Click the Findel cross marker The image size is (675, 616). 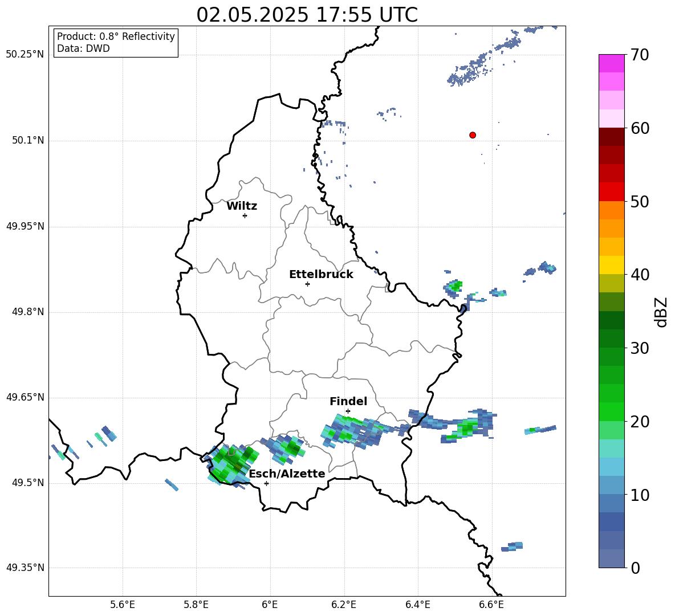click(348, 411)
